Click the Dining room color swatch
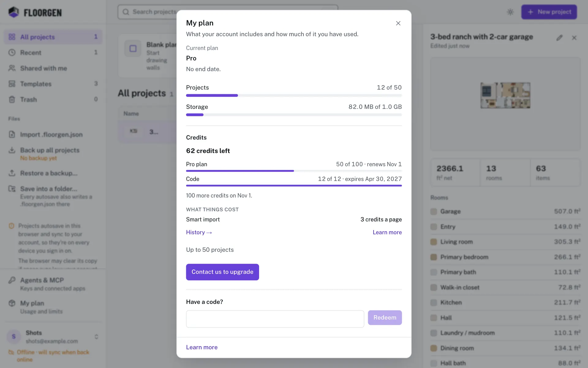 434,348
